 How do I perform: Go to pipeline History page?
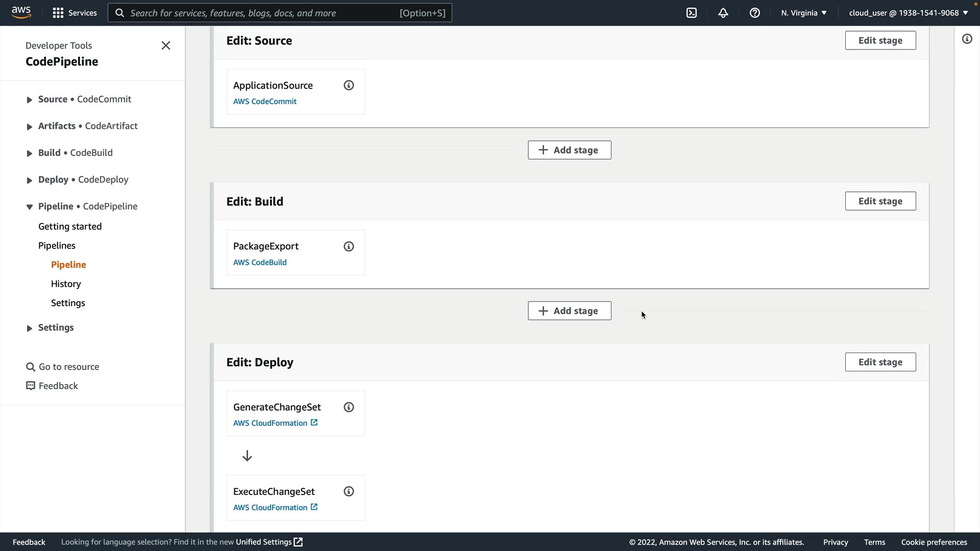(x=66, y=284)
